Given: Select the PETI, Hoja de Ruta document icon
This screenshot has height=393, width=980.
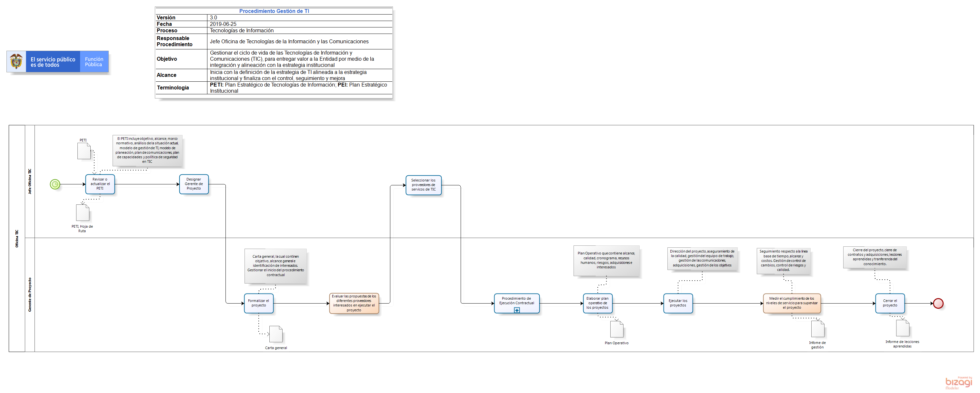Looking at the screenshot, I should (83, 212).
